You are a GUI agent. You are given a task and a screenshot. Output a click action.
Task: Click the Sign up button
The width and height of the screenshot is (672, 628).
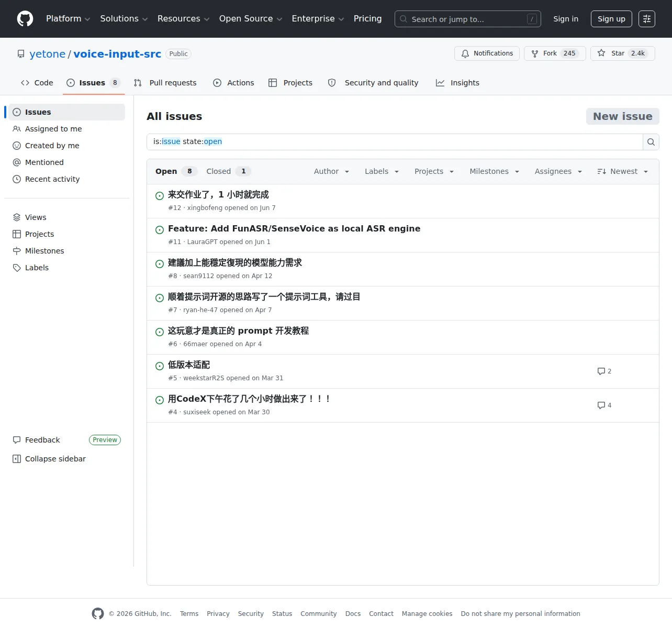(x=611, y=19)
